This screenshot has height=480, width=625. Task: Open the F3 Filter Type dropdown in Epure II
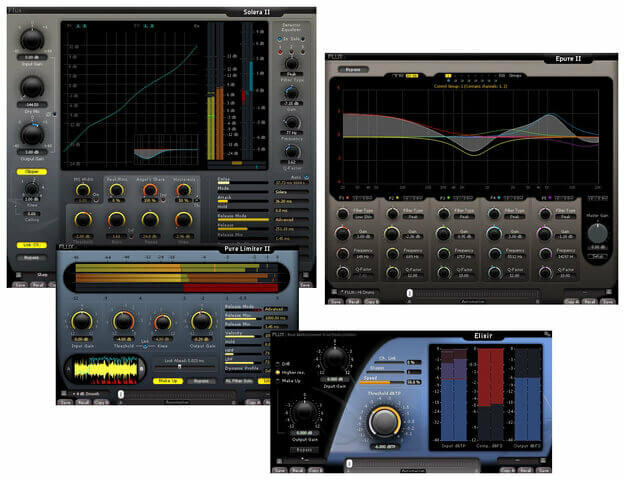click(464, 217)
